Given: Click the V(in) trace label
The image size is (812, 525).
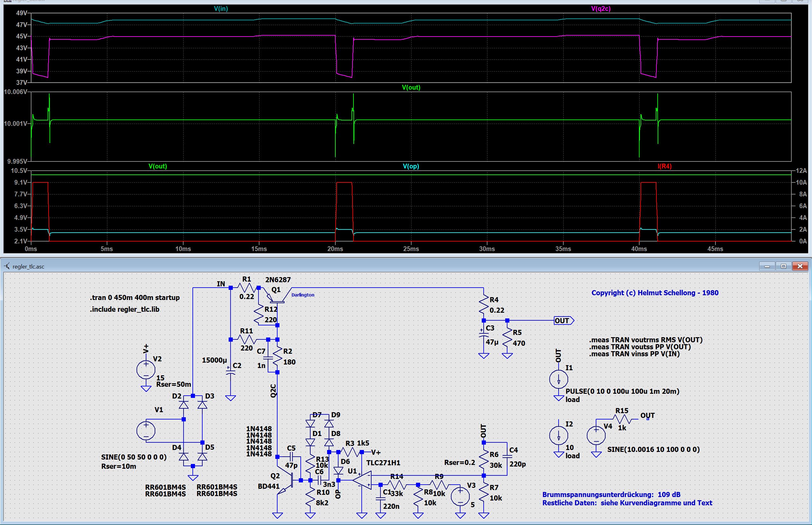Looking at the screenshot, I should pyautogui.click(x=221, y=9).
